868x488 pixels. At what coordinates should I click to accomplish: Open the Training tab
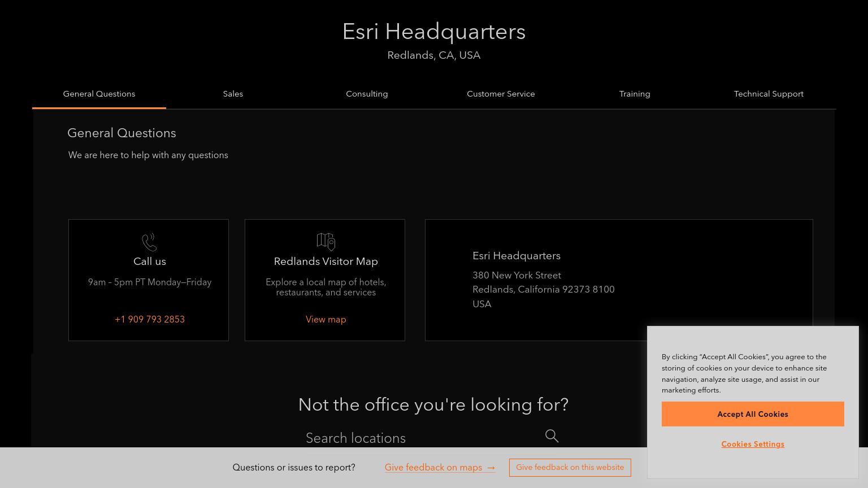pos(635,94)
